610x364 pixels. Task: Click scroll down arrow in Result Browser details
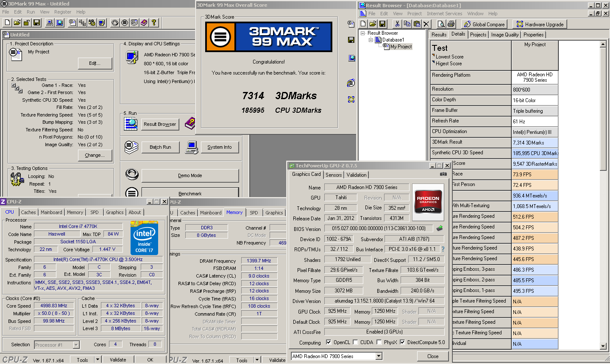click(604, 346)
